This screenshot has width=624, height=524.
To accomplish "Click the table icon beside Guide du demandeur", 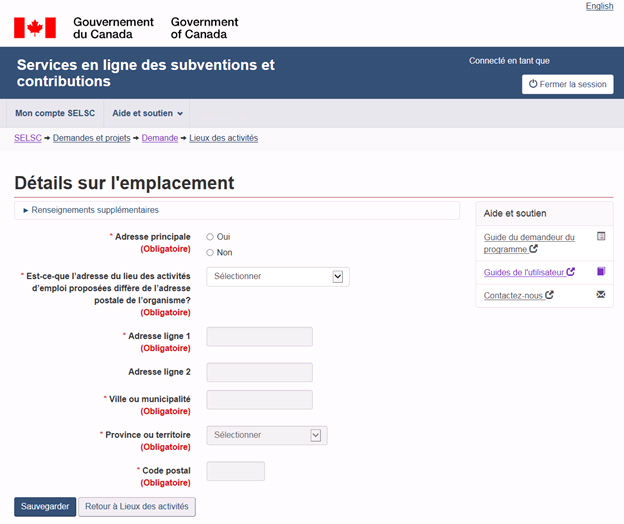I will tap(601, 237).
